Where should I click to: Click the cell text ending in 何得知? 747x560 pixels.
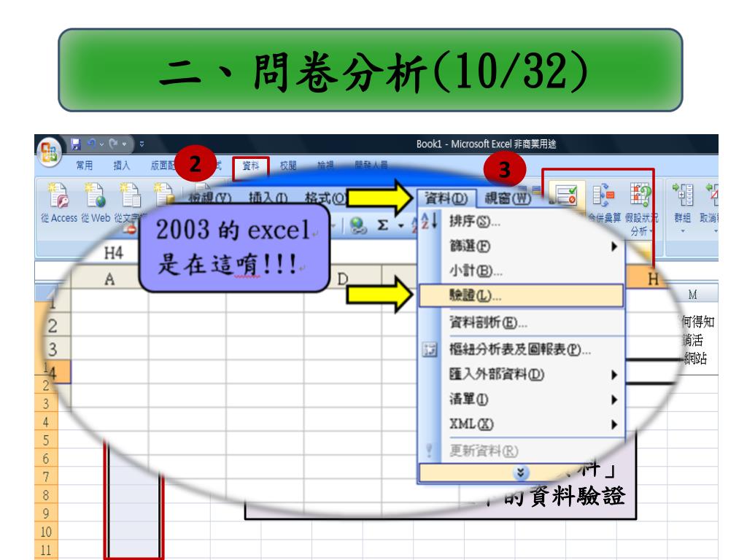point(698,322)
